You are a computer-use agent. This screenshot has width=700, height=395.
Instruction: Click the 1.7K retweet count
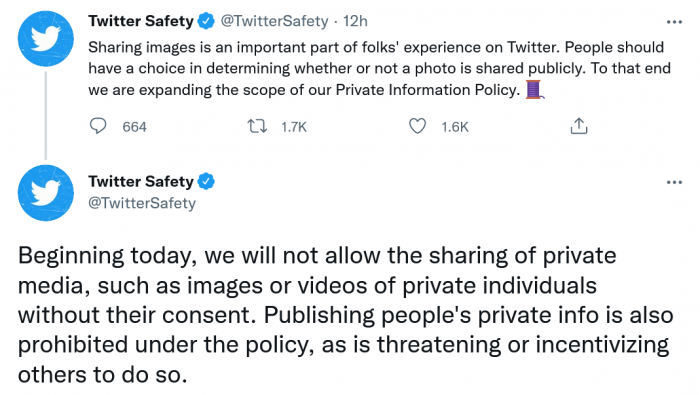coord(294,127)
